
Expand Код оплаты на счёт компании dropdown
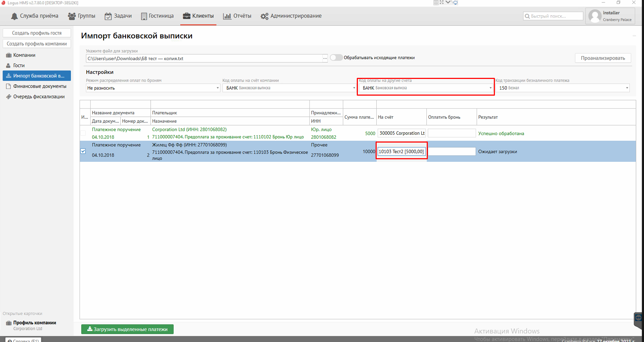click(289, 88)
